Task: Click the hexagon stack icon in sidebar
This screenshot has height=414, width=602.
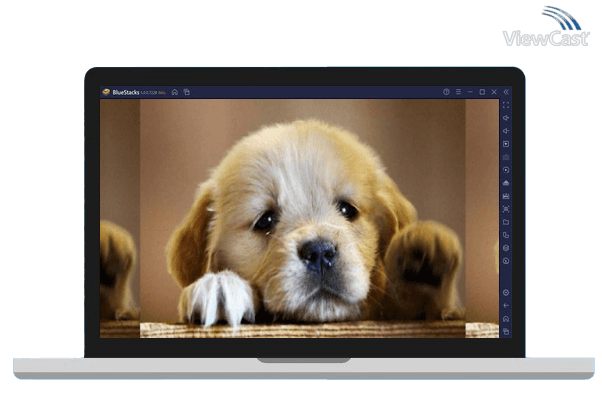Action: point(506,248)
